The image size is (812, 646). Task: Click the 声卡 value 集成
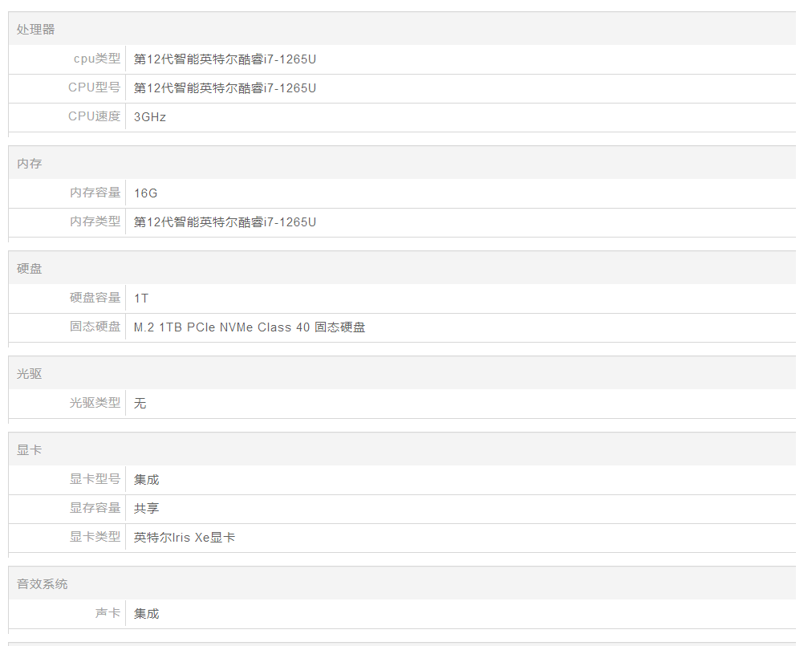(147, 614)
